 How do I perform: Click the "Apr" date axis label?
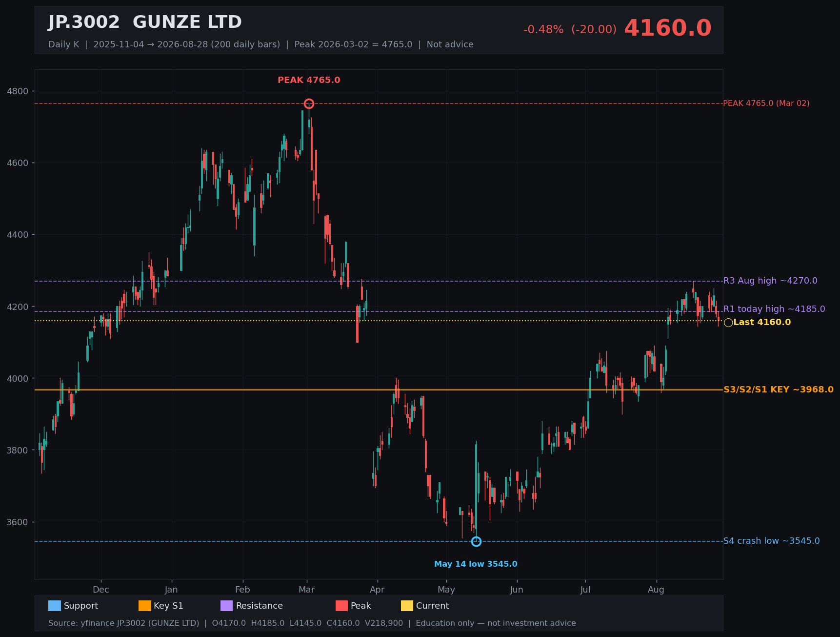pyautogui.click(x=377, y=590)
